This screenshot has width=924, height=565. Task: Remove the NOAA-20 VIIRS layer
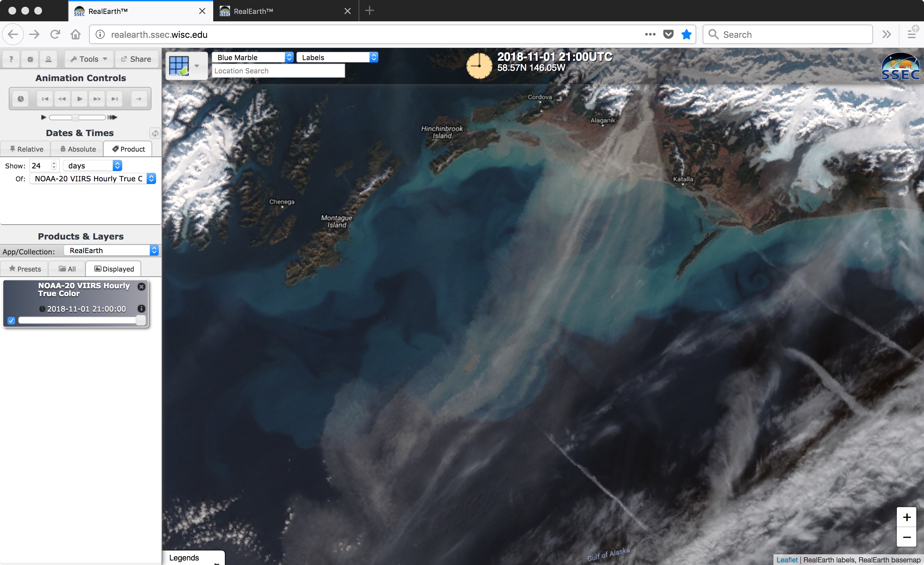142,287
